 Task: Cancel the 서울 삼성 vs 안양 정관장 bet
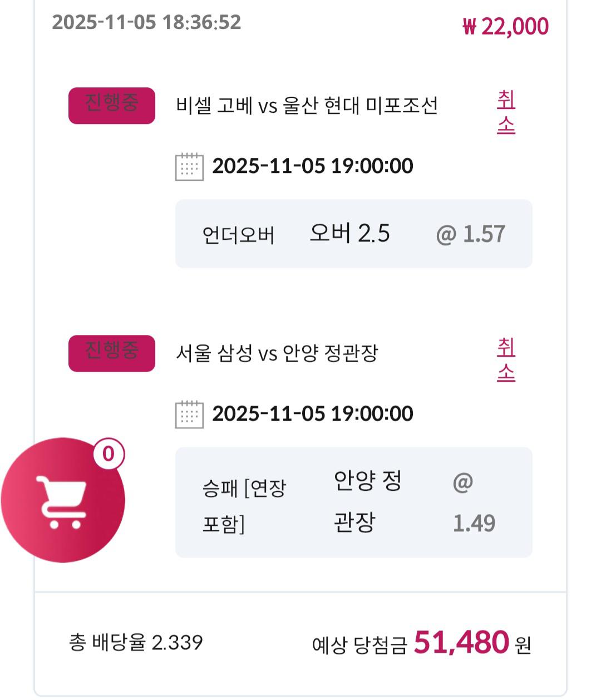click(x=506, y=360)
